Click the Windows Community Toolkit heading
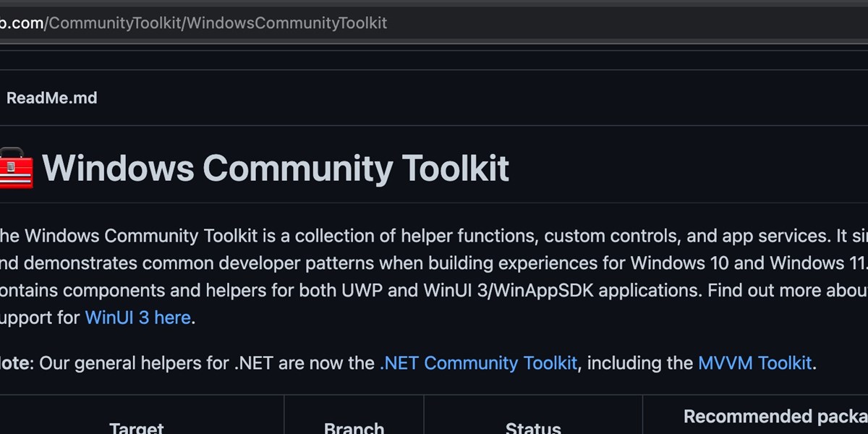 click(x=276, y=168)
